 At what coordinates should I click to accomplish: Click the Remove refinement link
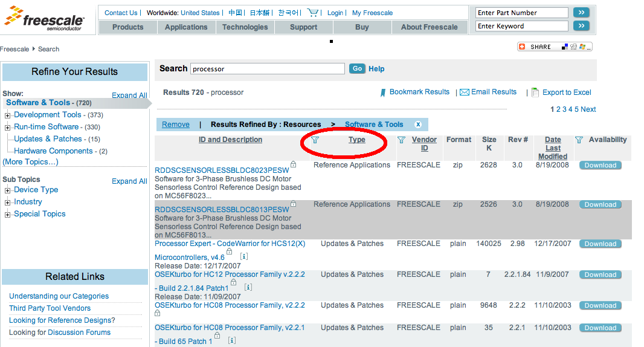[176, 125]
